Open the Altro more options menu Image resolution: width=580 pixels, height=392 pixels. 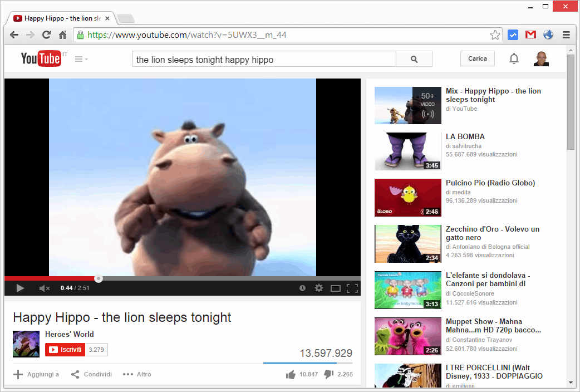coord(137,374)
